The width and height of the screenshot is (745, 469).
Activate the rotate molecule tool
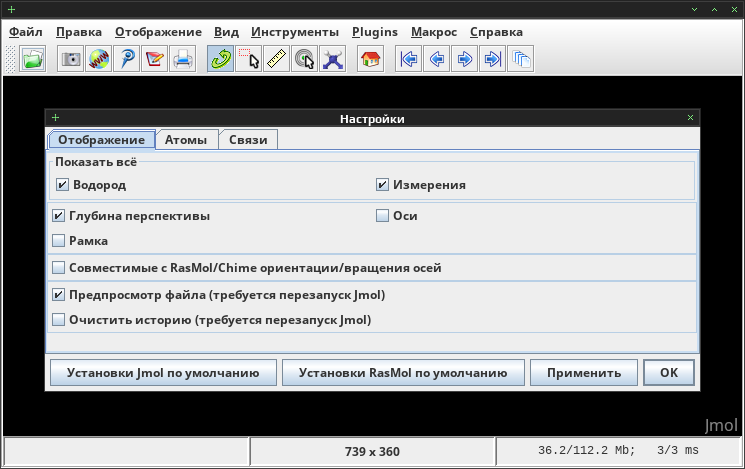(220, 59)
